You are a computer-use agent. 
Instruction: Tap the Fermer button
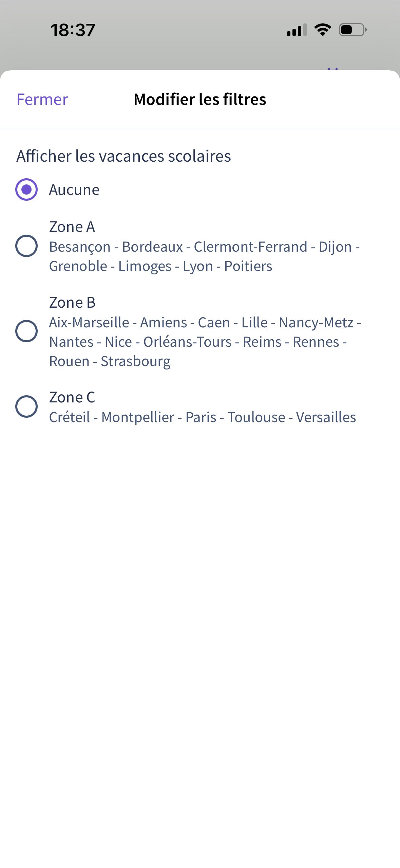pos(42,100)
